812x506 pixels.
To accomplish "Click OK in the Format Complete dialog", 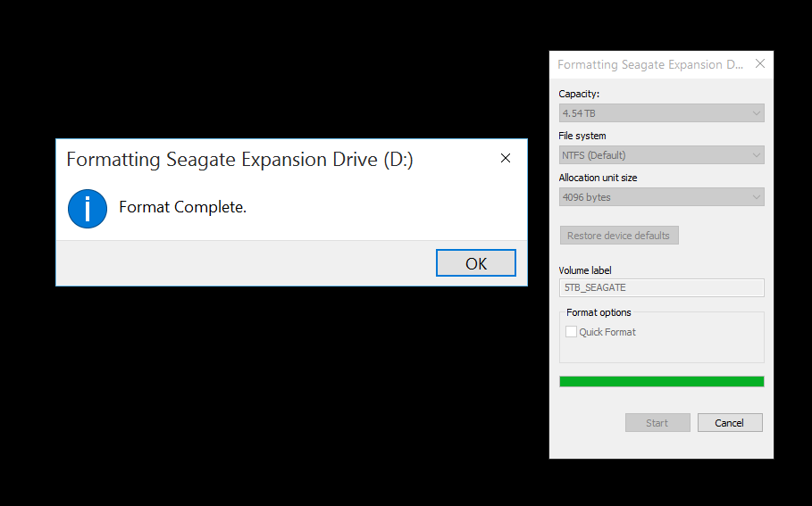I will click(475, 263).
